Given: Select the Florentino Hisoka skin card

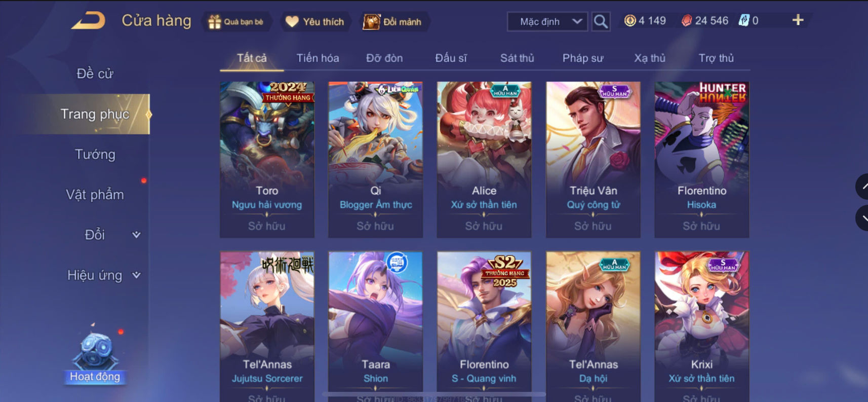Looking at the screenshot, I should coord(701,160).
